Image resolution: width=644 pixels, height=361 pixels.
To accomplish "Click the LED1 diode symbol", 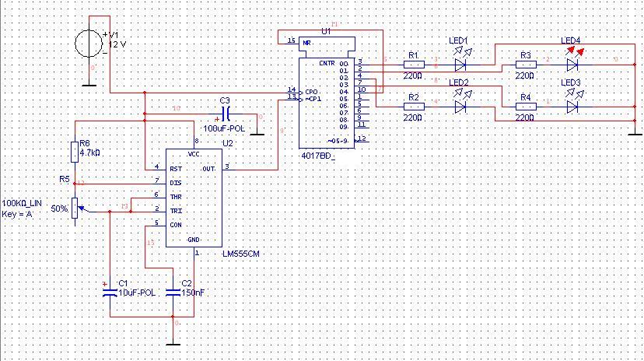I will [x=460, y=65].
